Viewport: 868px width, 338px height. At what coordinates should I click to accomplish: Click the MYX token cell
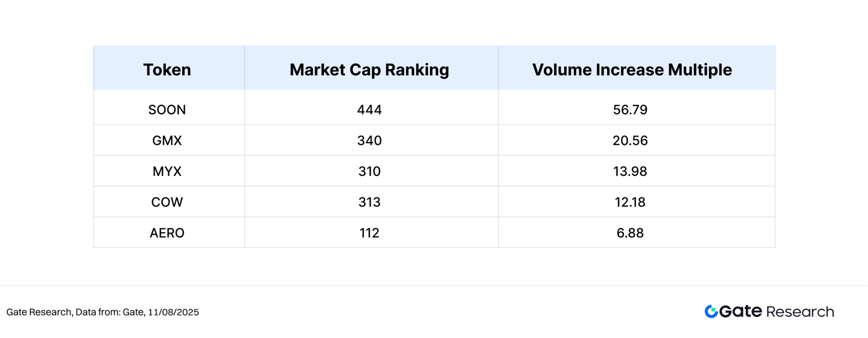pos(167,171)
